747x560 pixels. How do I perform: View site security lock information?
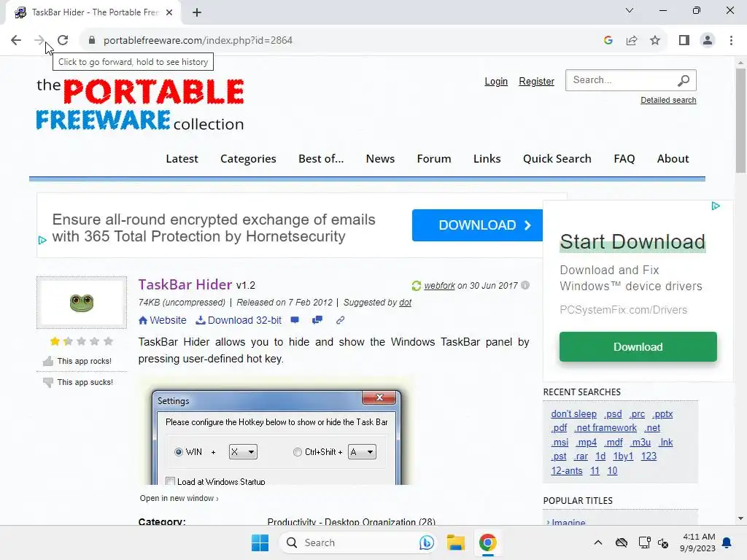(91, 41)
